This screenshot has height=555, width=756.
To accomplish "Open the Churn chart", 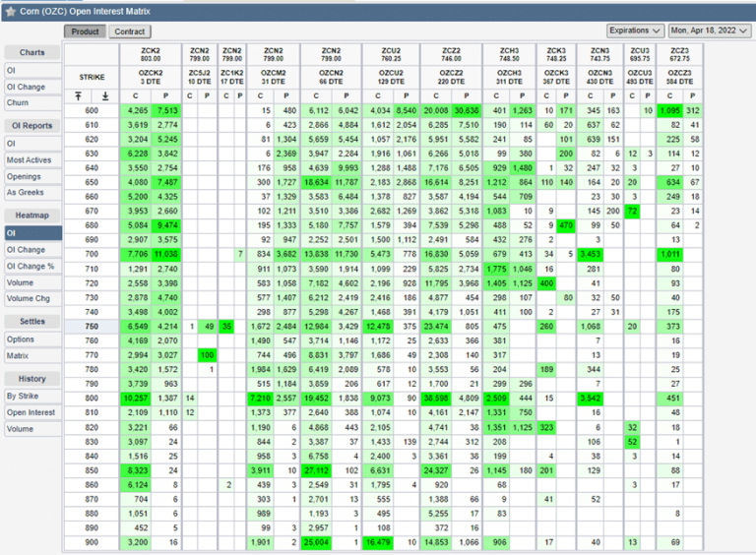I will coord(33,102).
